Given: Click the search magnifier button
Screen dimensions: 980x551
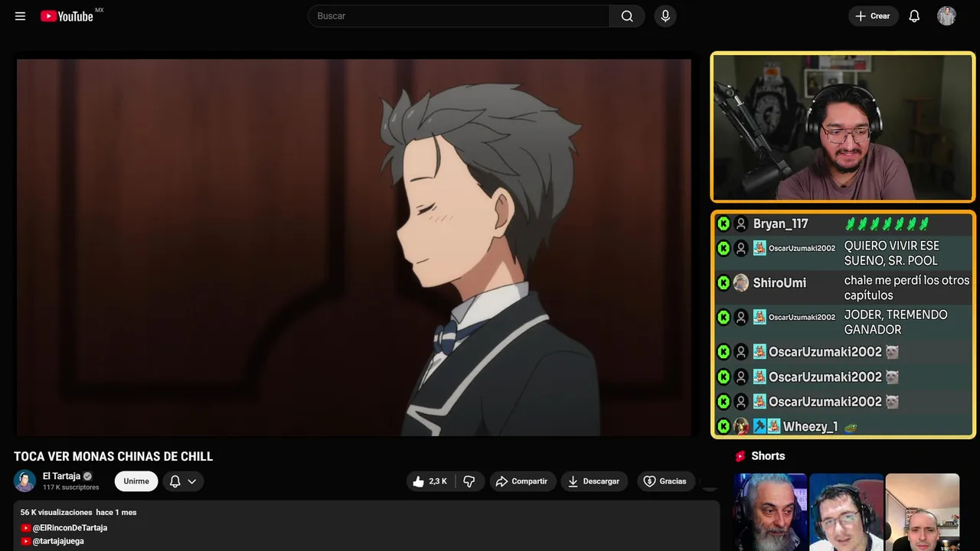Looking at the screenshot, I should click(627, 16).
